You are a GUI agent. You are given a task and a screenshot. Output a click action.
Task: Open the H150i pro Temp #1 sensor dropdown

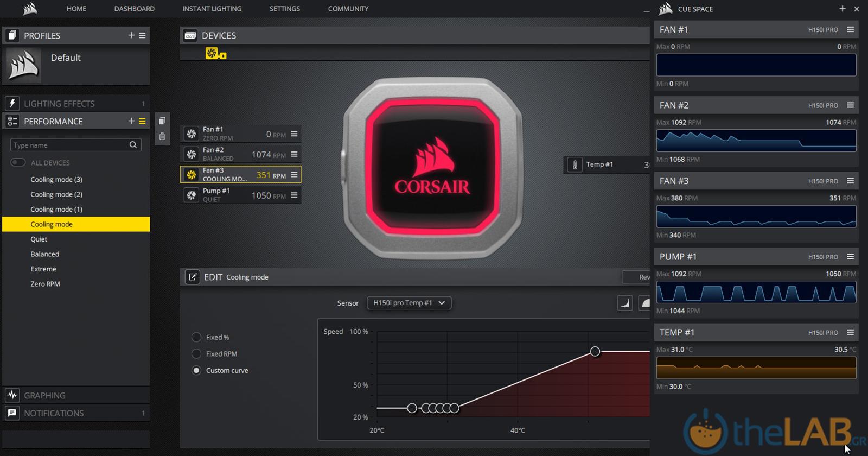click(x=409, y=303)
